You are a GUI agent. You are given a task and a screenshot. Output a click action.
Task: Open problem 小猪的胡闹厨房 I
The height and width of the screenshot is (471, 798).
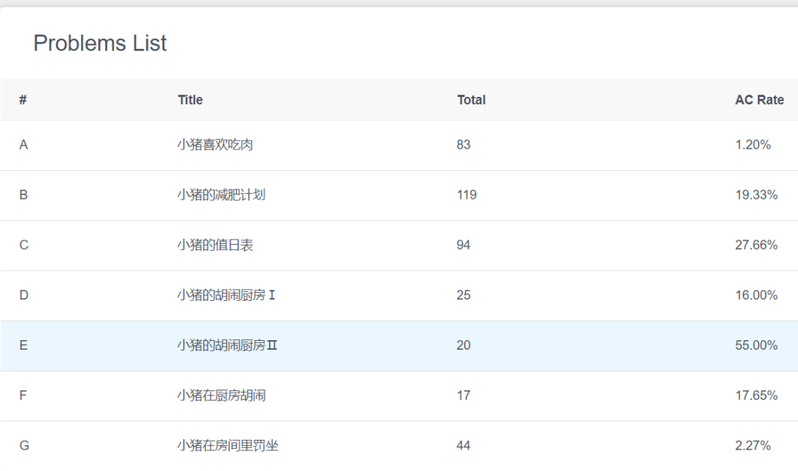tap(226, 295)
